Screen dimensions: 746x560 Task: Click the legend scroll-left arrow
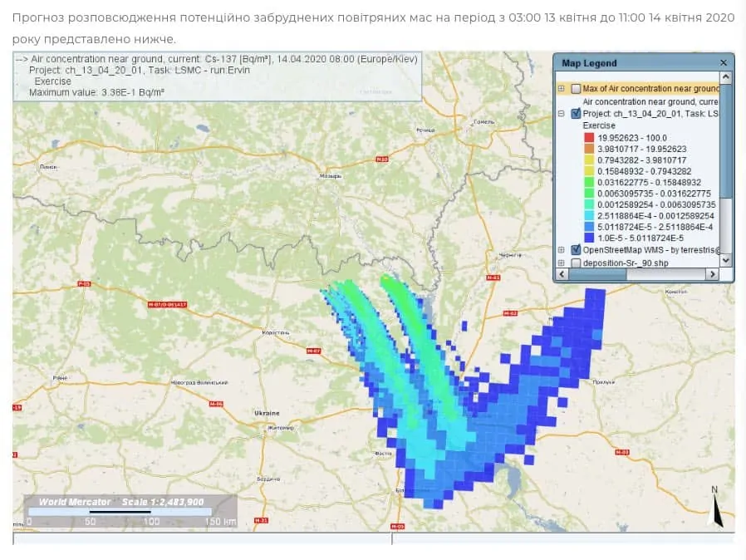click(561, 273)
